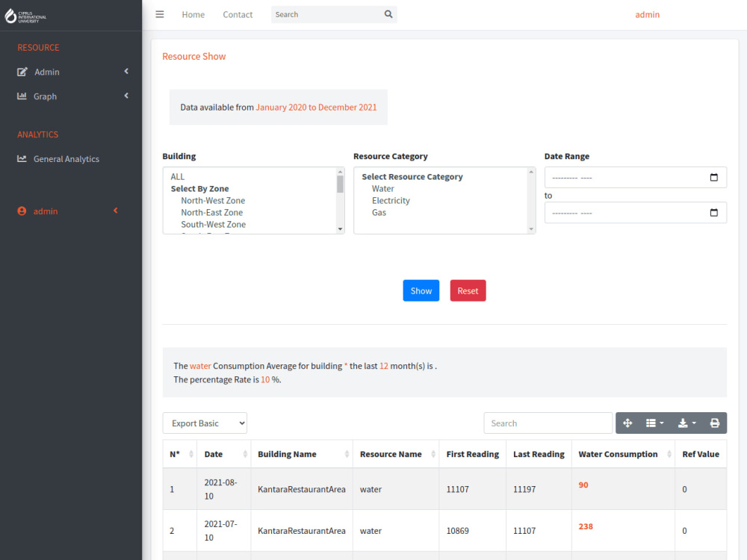This screenshot has width=747, height=560.
Task: Click the magnifier search icon in top bar
Action: point(388,14)
